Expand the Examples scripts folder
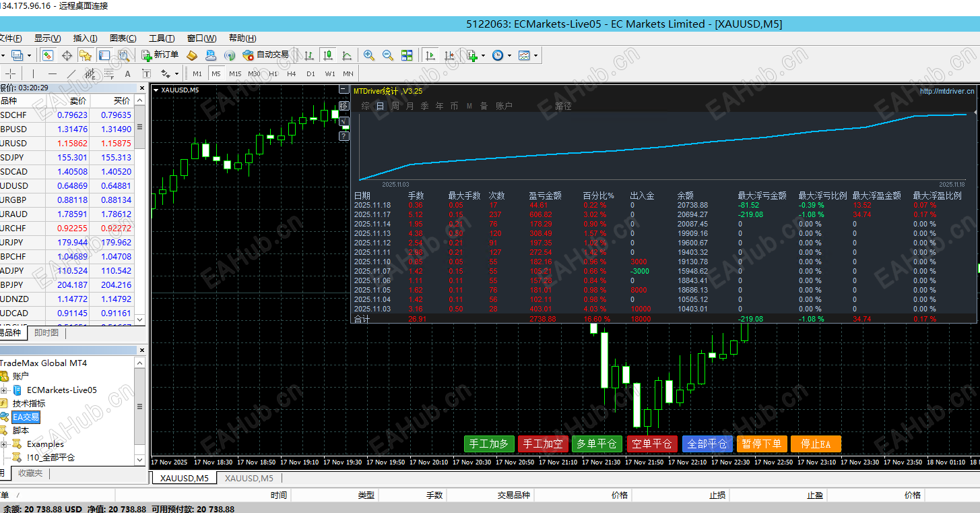Image resolution: width=980 pixels, height=513 pixels. click(4, 444)
